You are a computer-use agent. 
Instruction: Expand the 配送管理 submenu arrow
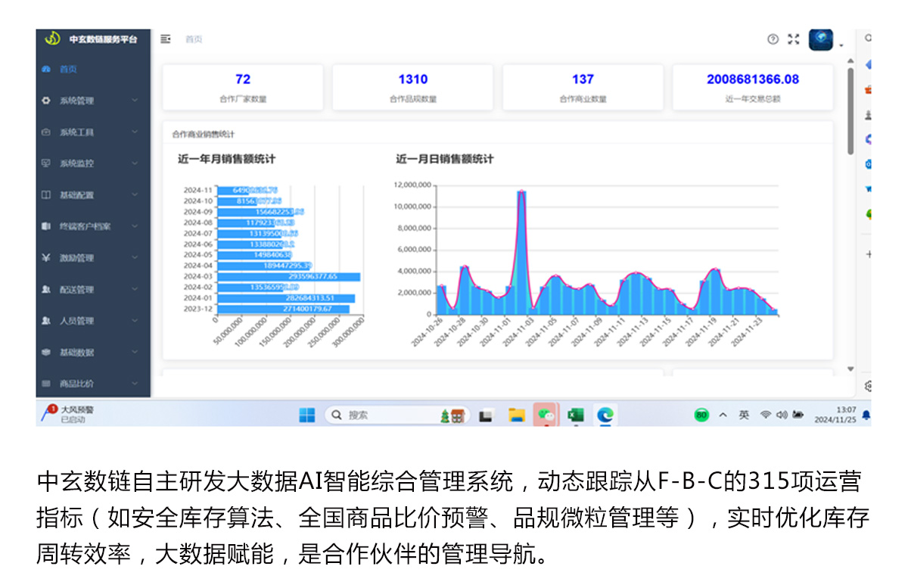[x=135, y=290]
